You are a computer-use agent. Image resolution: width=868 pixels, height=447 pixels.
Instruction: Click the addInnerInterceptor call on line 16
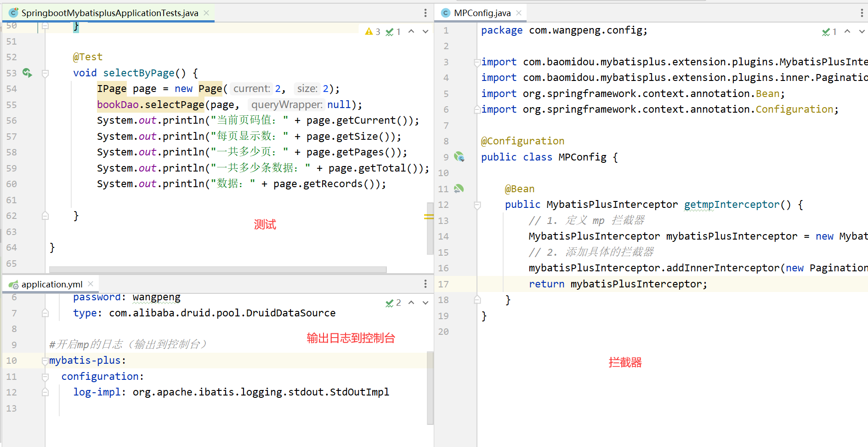(x=723, y=268)
